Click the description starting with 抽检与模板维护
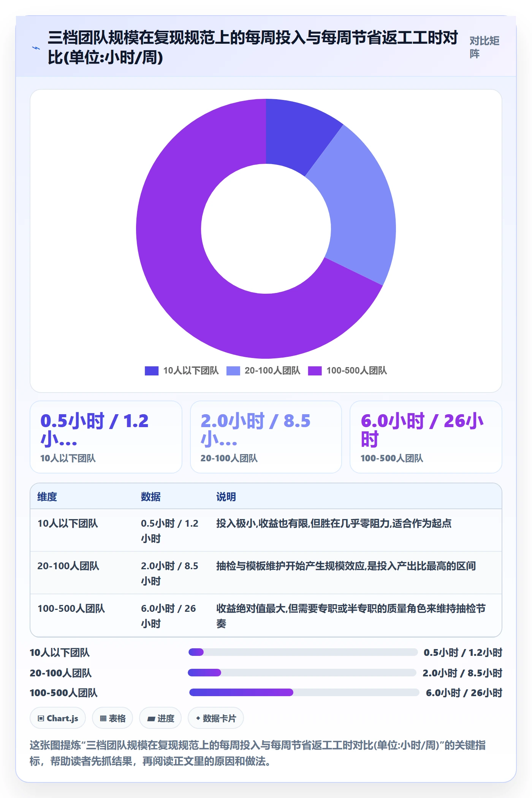 point(346,566)
